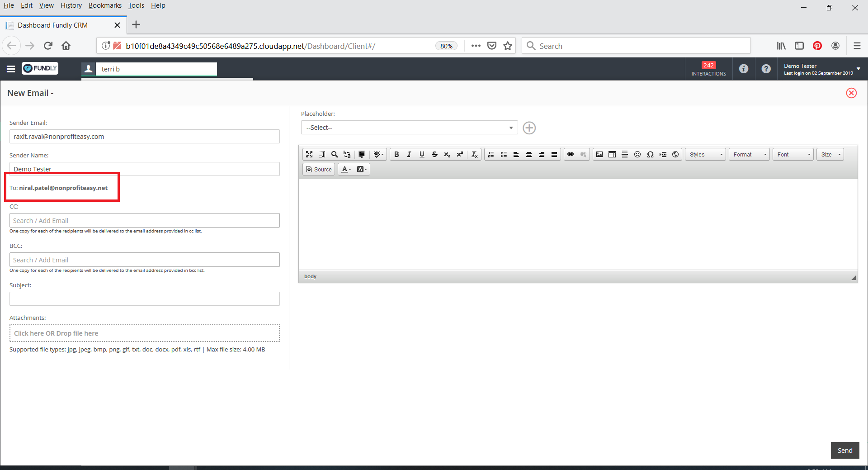Expand the Styles dropdown
This screenshot has height=470, width=868.
click(x=705, y=154)
